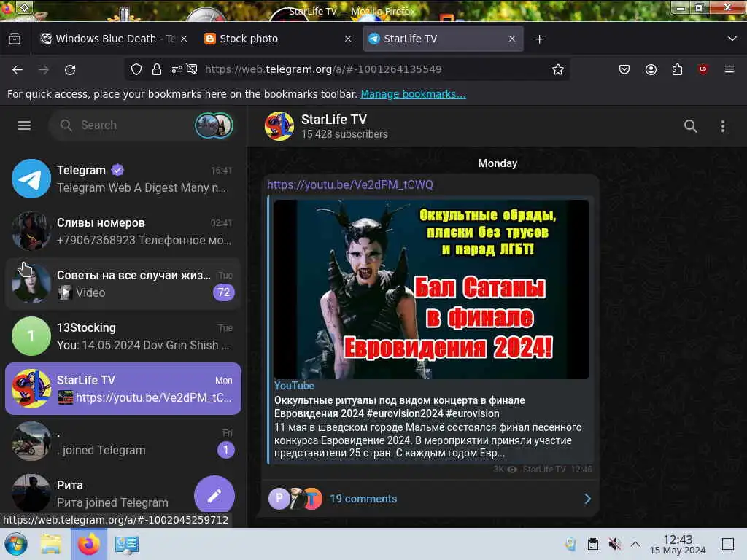Bookmark this page with the star icon

tap(558, 69)
